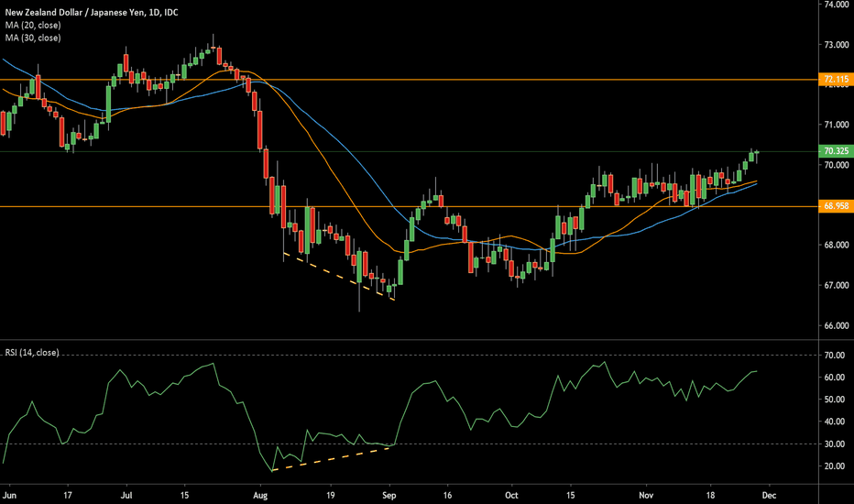
Task: Click the 70.00 RSI axis level label
Action: point(835,355)
